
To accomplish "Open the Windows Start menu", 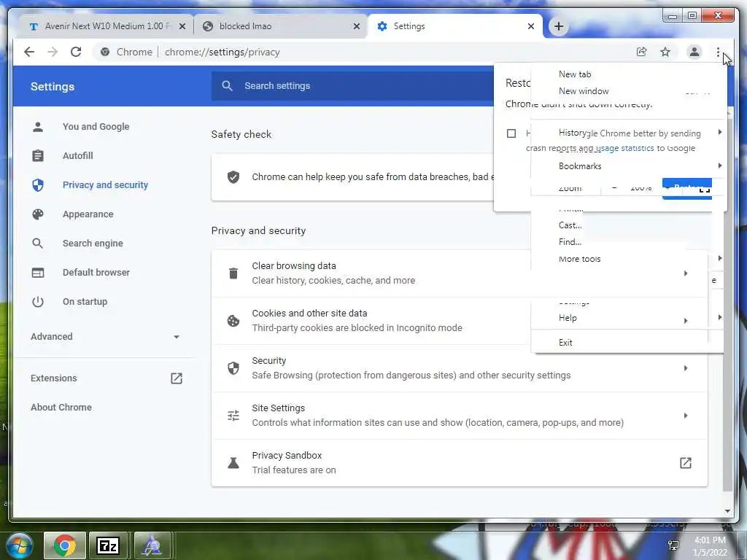I will pos(20,545).
